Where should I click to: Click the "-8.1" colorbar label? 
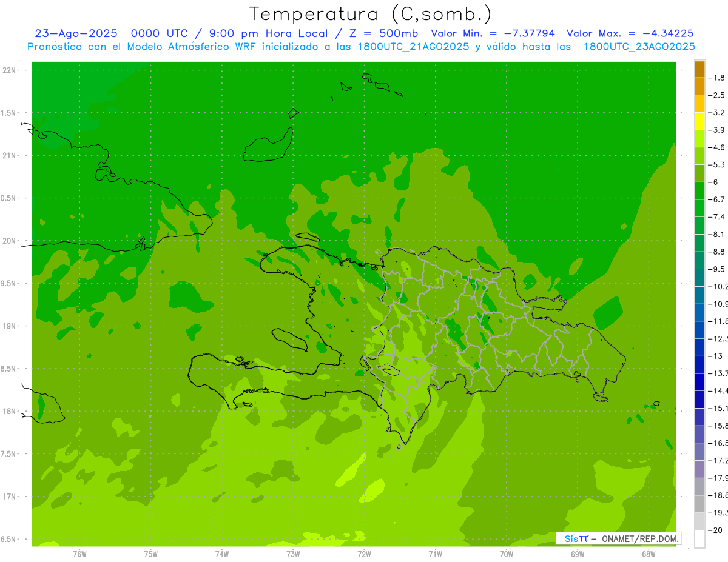coord(716,234)
